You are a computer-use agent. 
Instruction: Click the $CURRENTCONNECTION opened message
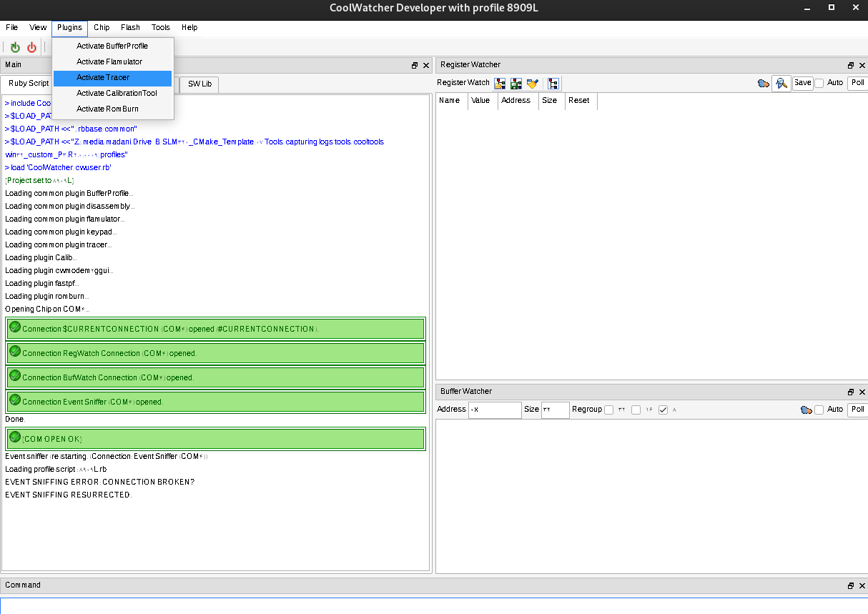click(x=216, y=329)
